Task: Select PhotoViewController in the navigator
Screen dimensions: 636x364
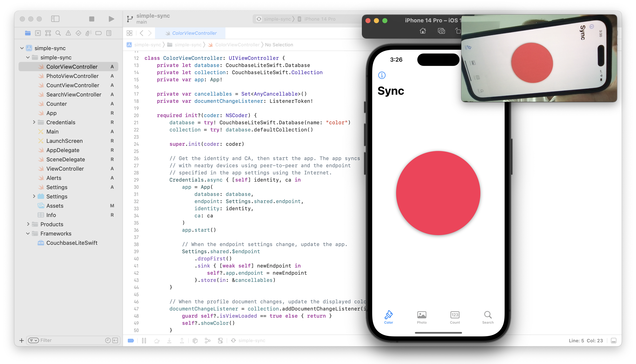Action: [x=72, y=76]
